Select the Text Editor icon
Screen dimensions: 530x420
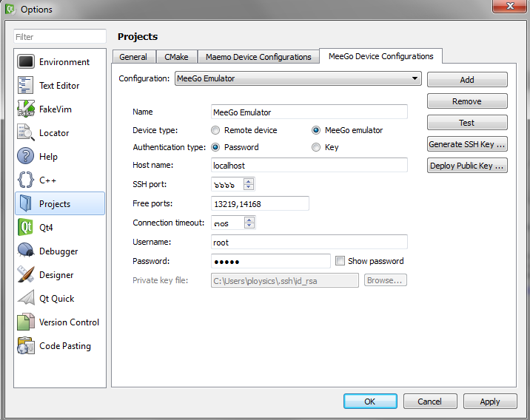(26, 86)
